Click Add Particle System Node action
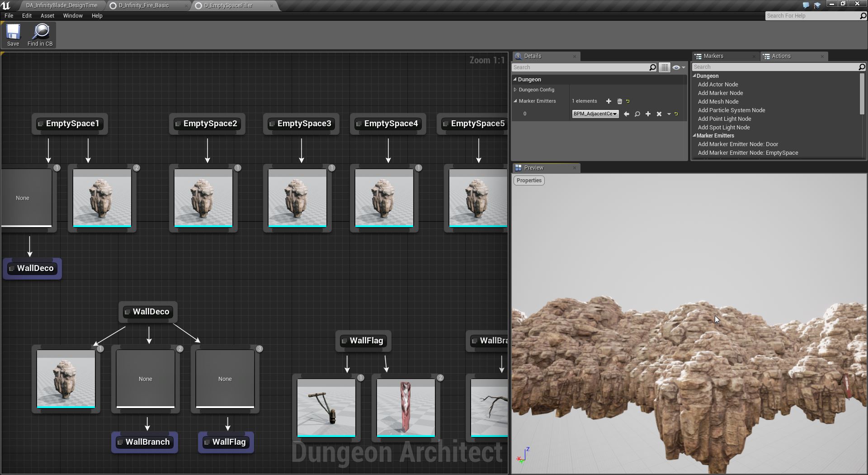 (731, 110)
